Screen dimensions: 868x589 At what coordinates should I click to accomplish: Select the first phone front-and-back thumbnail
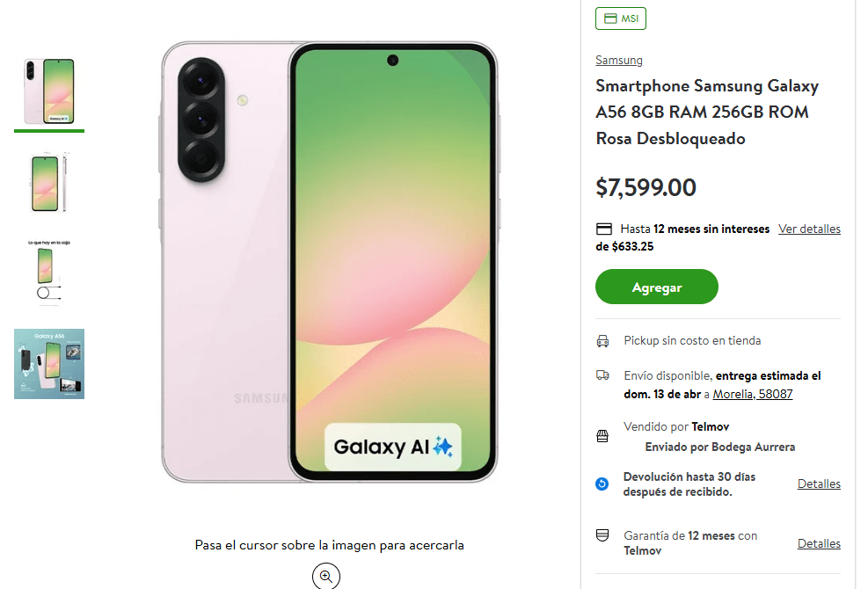(49, 91)
